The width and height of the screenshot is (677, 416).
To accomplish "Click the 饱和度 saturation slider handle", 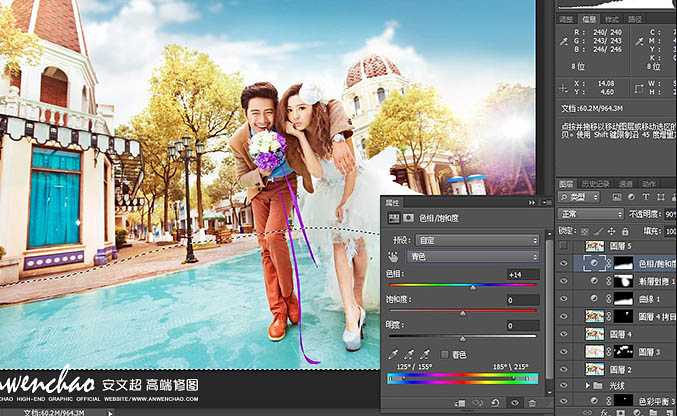I will tap(462, 313).
